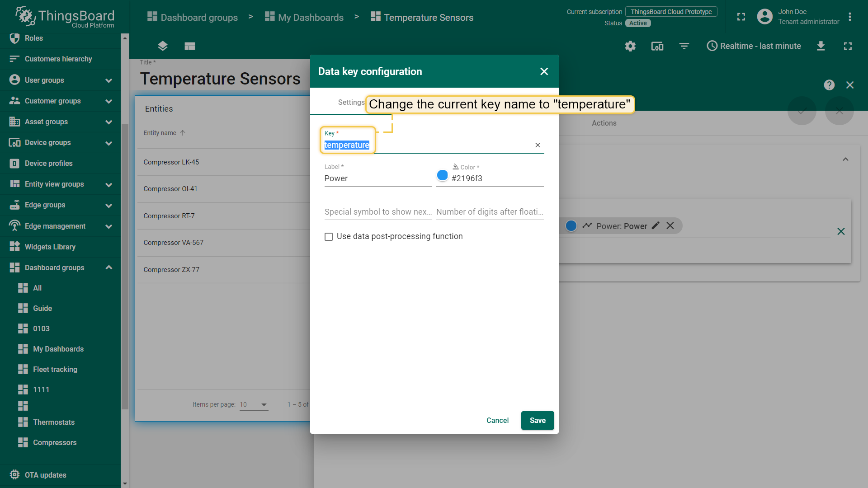Cancel the data key configuration dialog
The image size is (868, 488).
(497, 420)
